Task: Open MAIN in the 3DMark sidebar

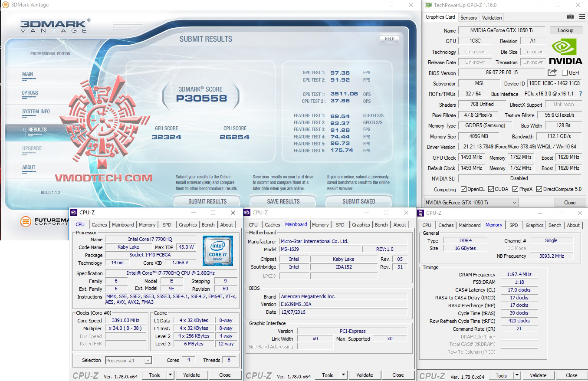Action: [x=28, y=74]
